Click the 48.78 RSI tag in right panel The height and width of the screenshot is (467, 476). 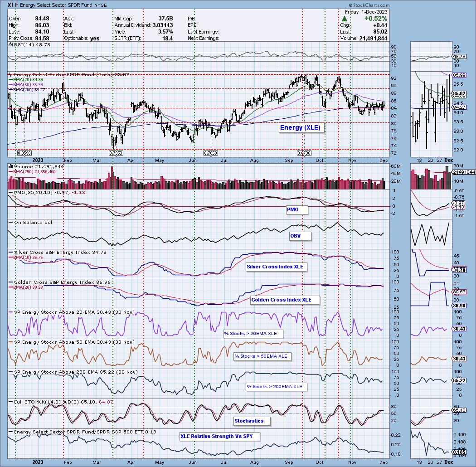(459, 57)
